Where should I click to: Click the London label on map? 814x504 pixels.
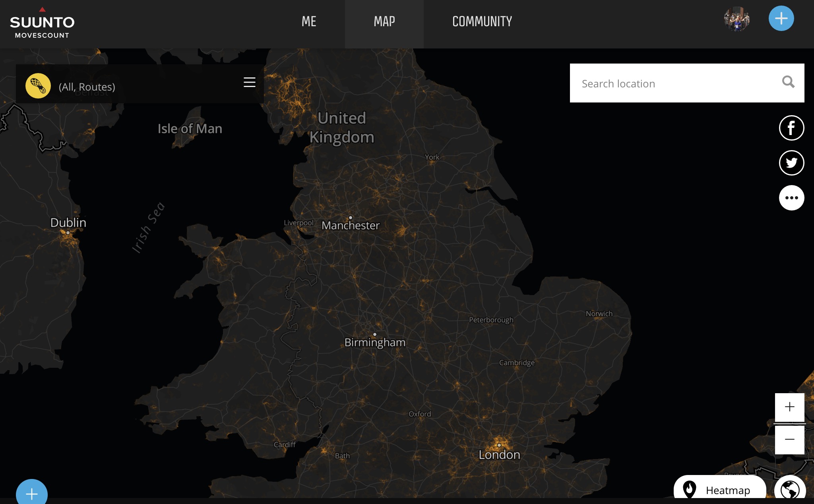click(499, 455)
